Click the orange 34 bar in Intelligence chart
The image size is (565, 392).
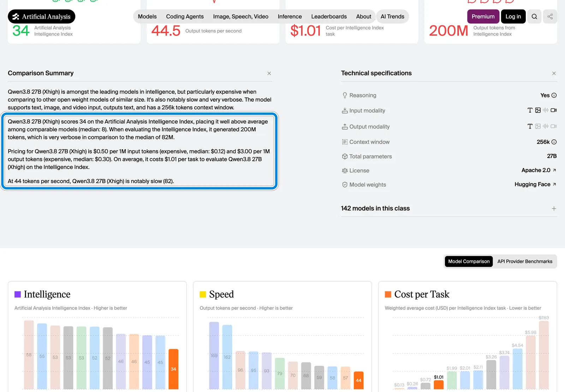pyautogui.click(x=173, y=369)
